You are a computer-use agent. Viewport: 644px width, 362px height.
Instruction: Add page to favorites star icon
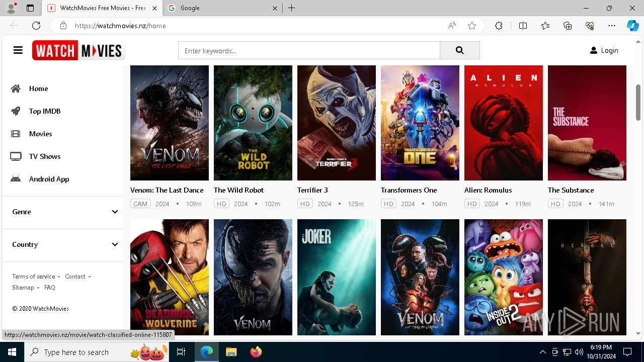pos(472,26)
